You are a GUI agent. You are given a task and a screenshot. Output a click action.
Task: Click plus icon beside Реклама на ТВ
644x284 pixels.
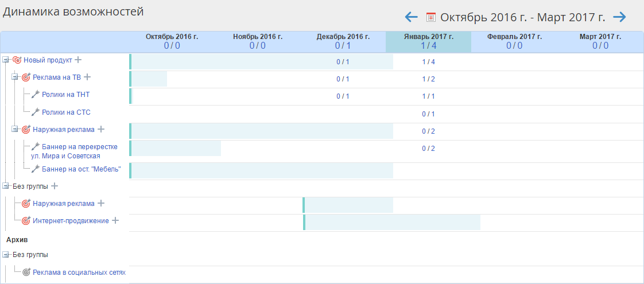point(87,77)
